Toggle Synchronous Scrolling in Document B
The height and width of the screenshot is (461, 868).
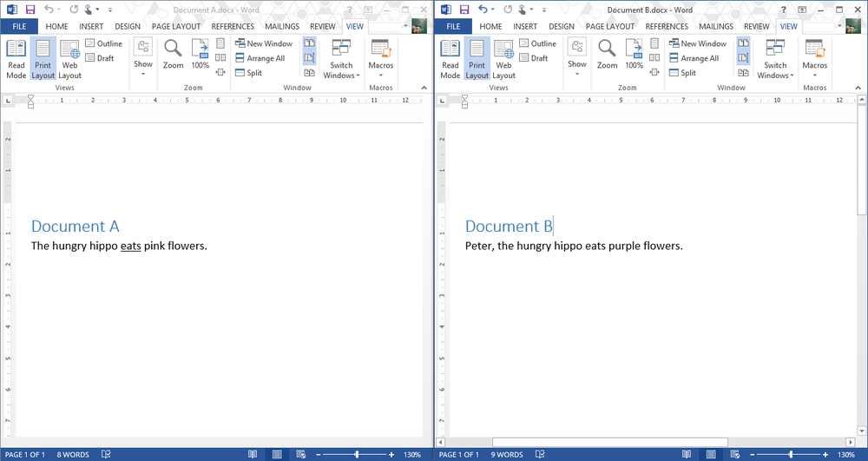(744, 57)
